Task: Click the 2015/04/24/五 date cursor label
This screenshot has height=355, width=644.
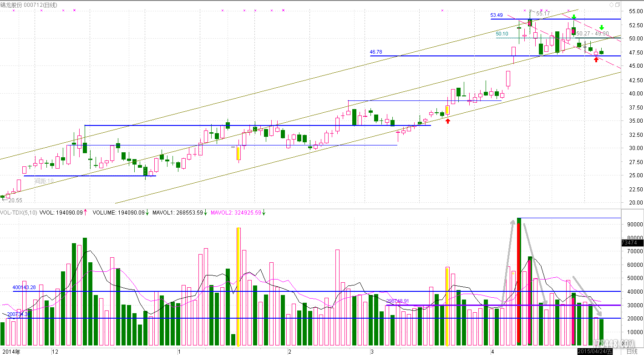Action: tap(595, 351)
